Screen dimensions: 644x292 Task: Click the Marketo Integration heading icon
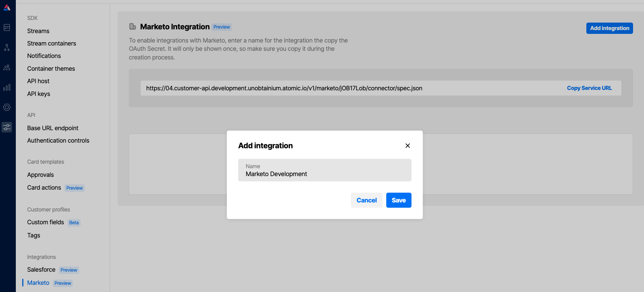pos(133,26)
